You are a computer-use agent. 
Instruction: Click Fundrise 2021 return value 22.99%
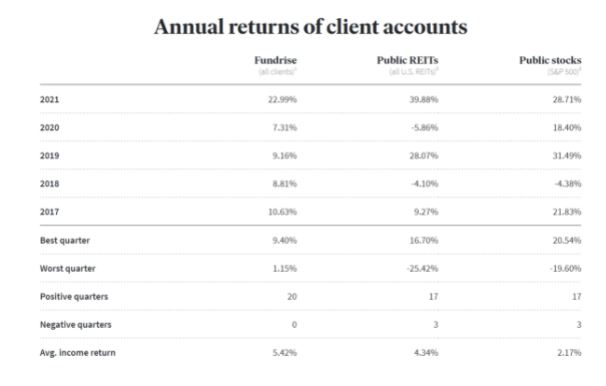pos(283,100)
